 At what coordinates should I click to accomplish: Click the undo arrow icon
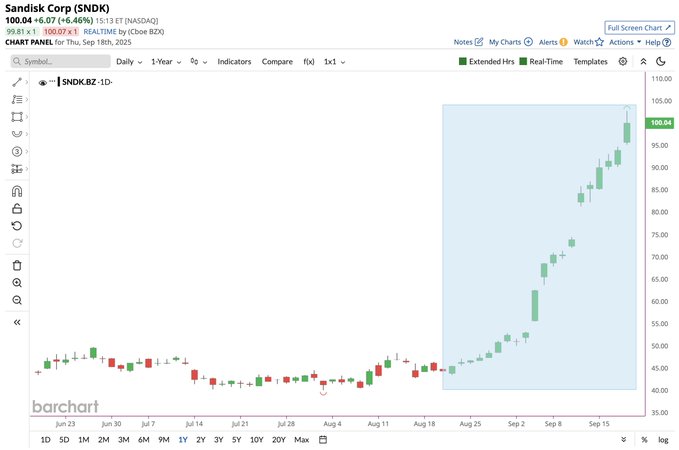pos(17,226)
